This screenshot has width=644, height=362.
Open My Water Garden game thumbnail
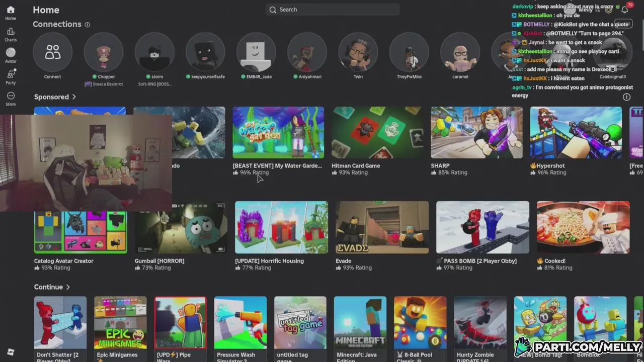(x=278, y=132)
